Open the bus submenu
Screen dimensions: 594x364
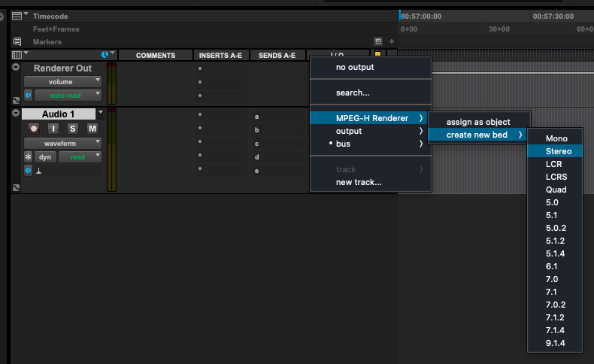point(371,144)
